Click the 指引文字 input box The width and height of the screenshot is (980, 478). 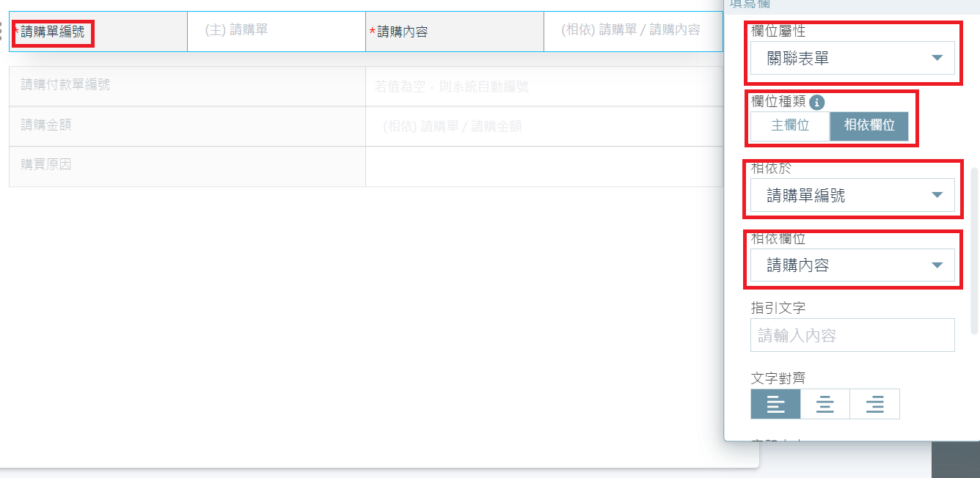852,336
